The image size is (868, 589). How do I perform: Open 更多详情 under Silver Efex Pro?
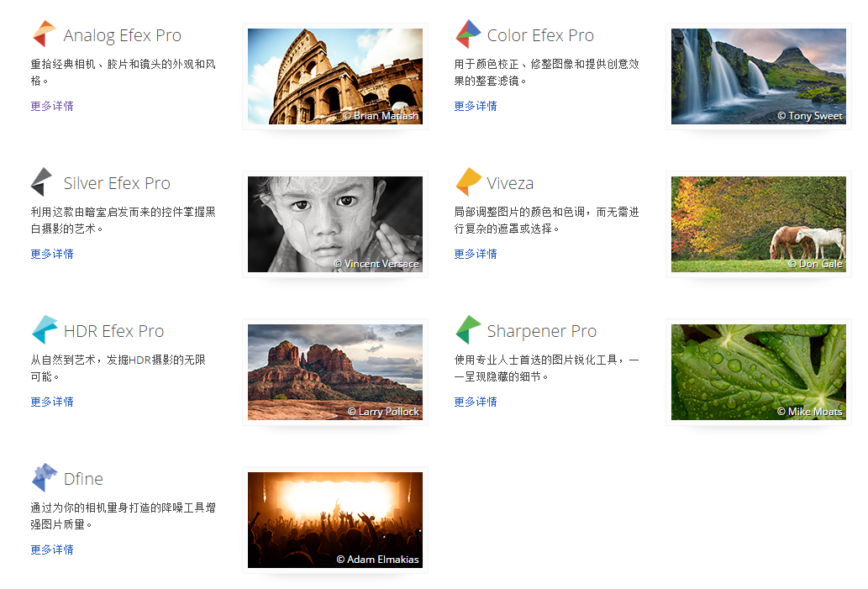click(51, 253)
